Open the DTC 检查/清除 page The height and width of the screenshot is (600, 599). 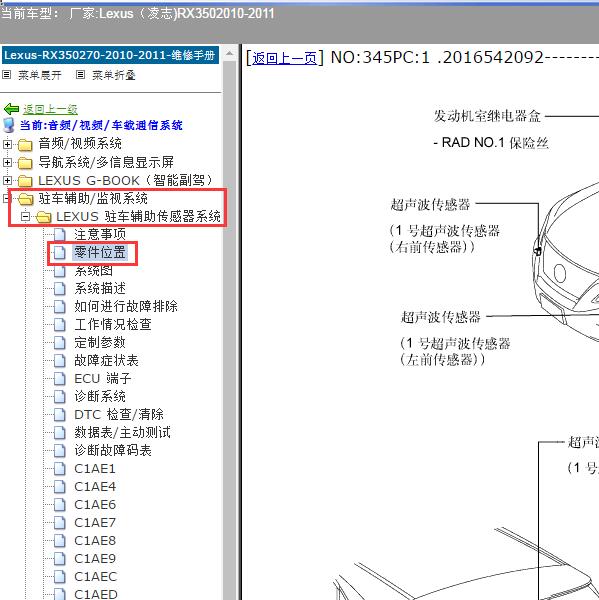(119, 414)
